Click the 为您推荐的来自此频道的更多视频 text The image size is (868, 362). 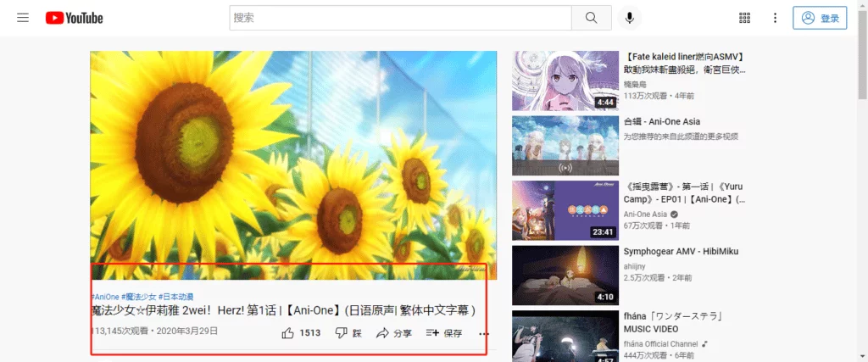pos(681,136)
